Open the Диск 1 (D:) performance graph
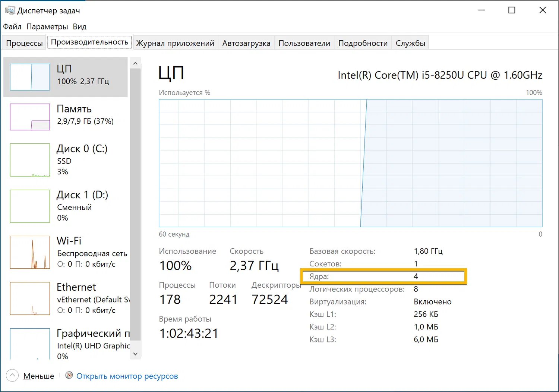Image resolution: width=559 pixels, height=392 pixels. click(x=30, y=206)
